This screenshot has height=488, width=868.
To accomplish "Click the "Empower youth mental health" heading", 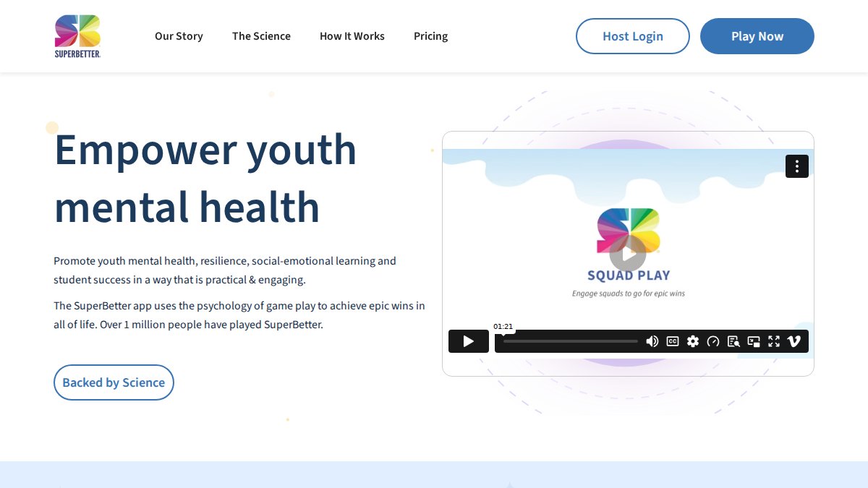I will (205, 178).
